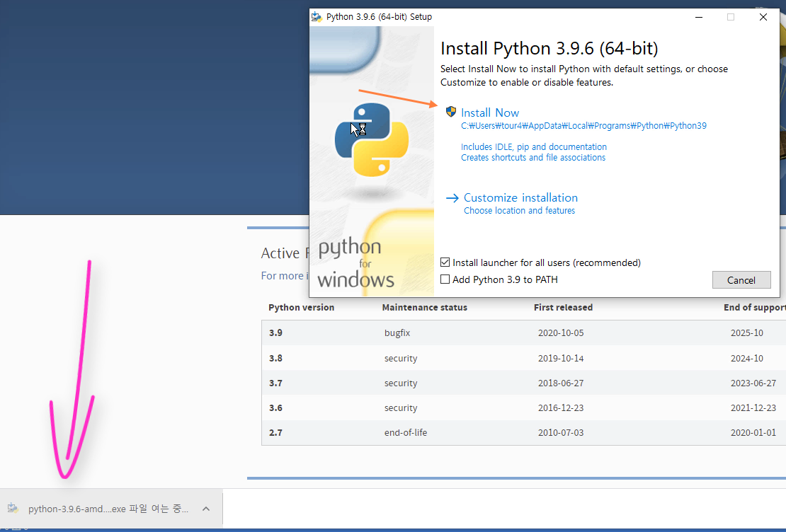
Task: Click the UAC shield icon beside Install Now
Action: click(x=450, y=112)
